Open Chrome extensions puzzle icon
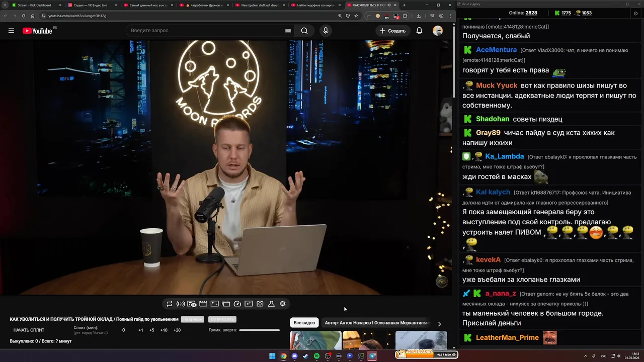Image resolution: width=644 pixels, height=362 pixels. coord(405,16)
